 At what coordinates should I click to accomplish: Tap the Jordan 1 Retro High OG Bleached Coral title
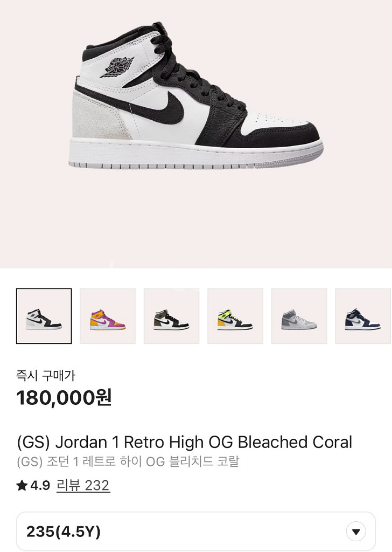185,442
